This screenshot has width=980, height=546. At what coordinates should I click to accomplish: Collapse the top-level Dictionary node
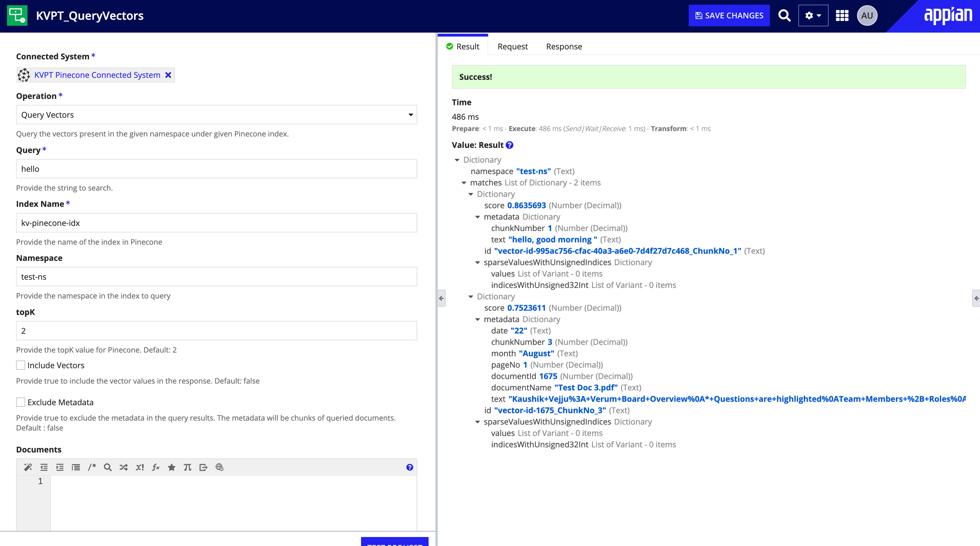click(457, 160)
